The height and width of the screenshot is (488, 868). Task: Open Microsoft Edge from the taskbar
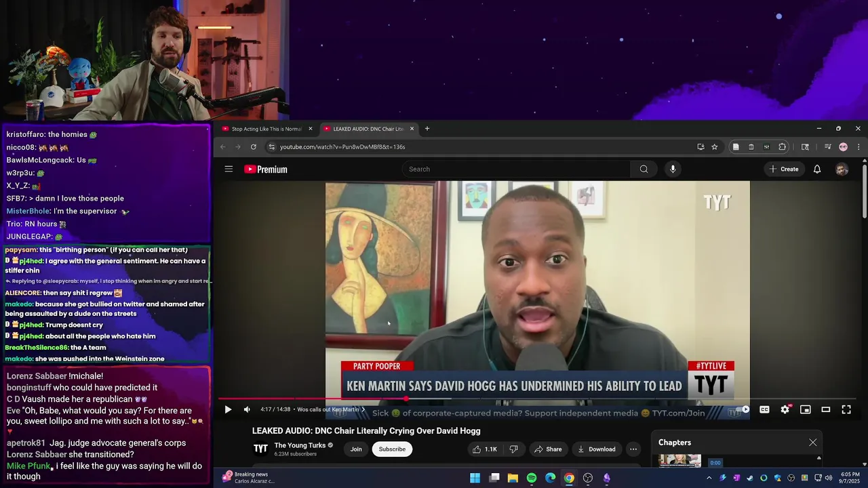point(550,478)
